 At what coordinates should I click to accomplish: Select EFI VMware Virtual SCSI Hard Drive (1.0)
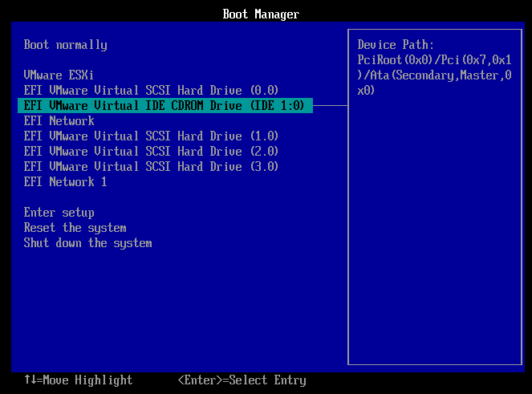click(x=151, y=136)
